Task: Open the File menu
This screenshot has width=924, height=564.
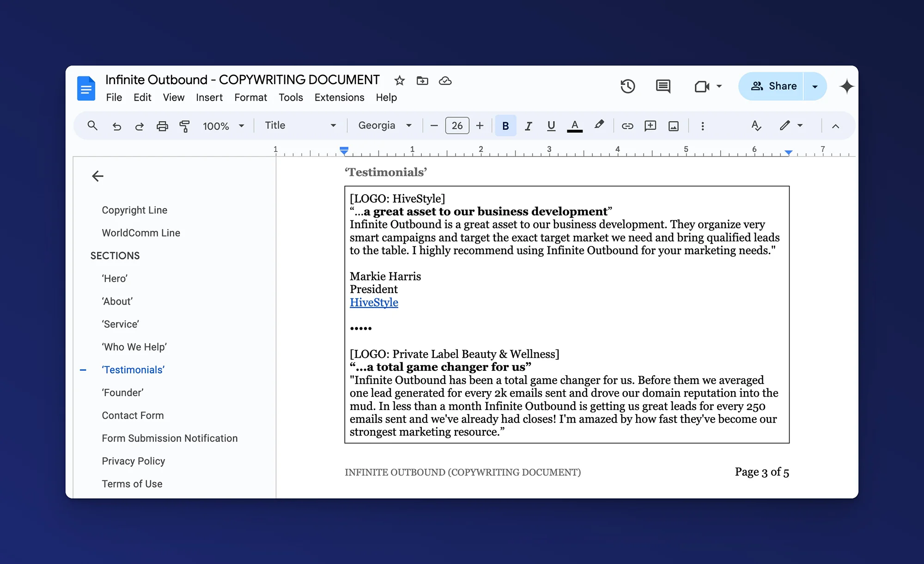Action: (x=114, y=98)
